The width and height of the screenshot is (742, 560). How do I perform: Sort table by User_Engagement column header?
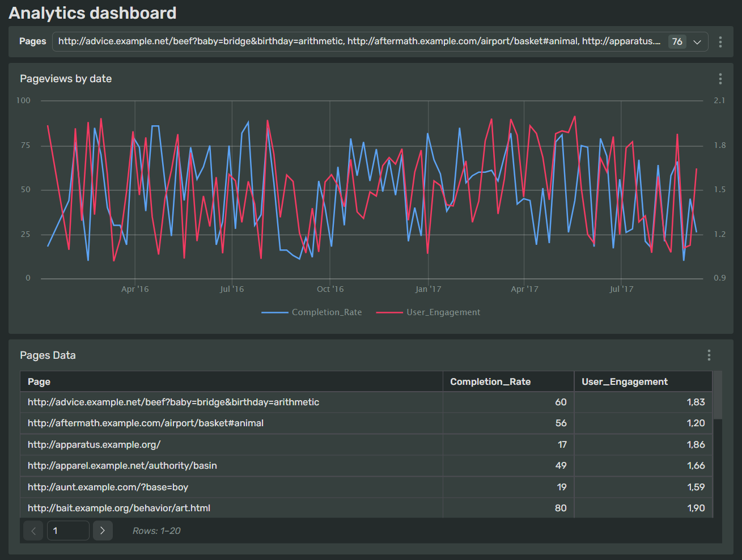pyautogui.click(x=643, y=381)
